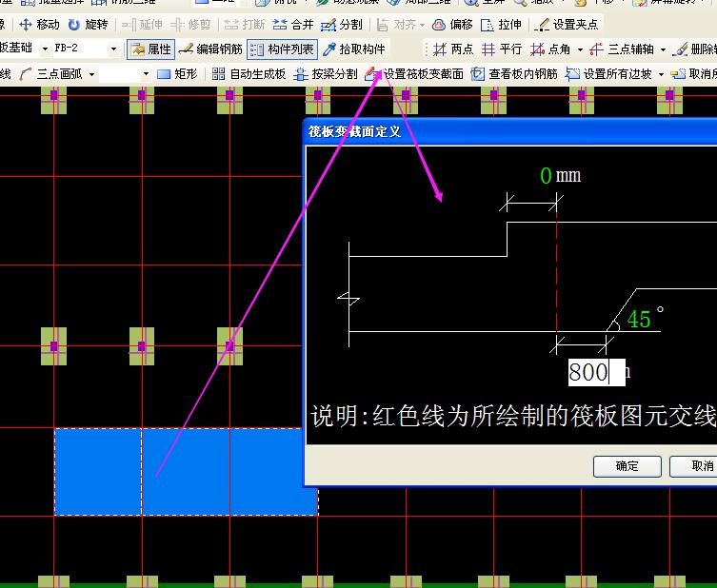Click 设置夹点 set grip tool
This screenshot has width=717, height=588.
click(x=567, y=24)
